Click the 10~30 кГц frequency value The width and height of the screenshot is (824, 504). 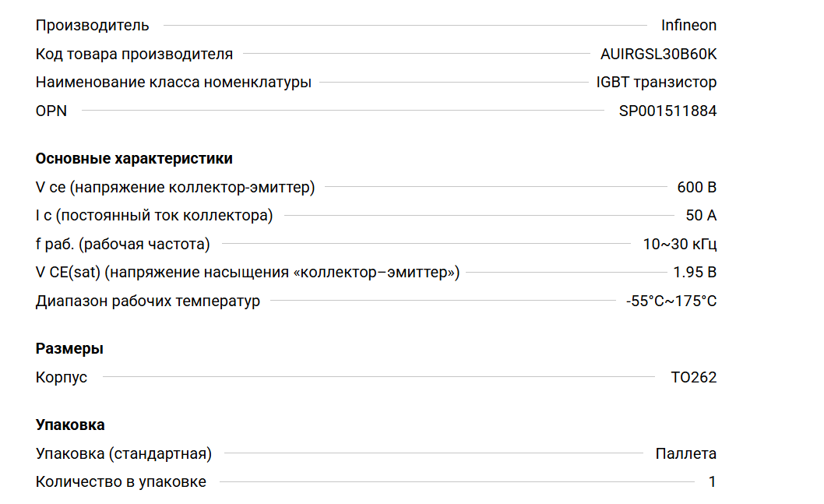point(679,244)
